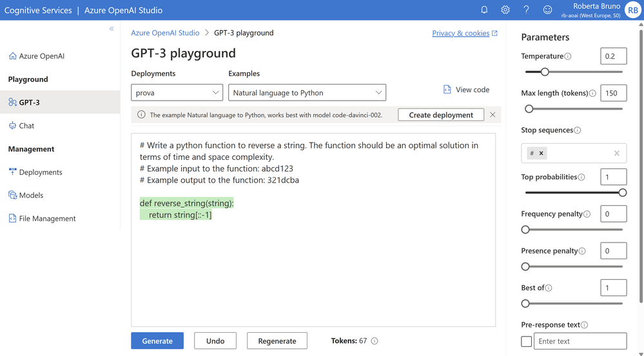
Task: Click View code link text
Action: [x=473, y=90]
